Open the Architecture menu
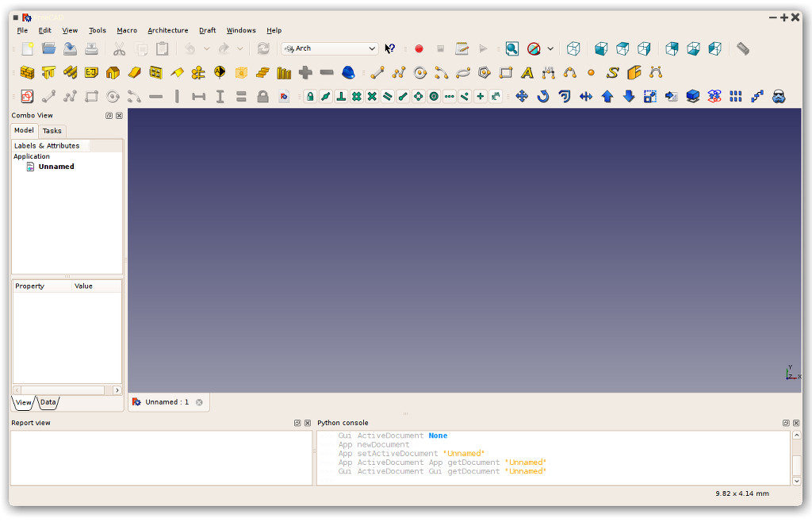The height and width of the screenshot is (522, 812). pos(168,30)
